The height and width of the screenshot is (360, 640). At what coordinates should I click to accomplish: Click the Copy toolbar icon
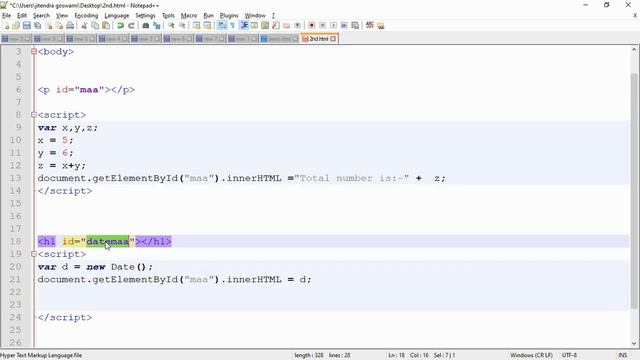pyautogui.click(x=95, y=26)
